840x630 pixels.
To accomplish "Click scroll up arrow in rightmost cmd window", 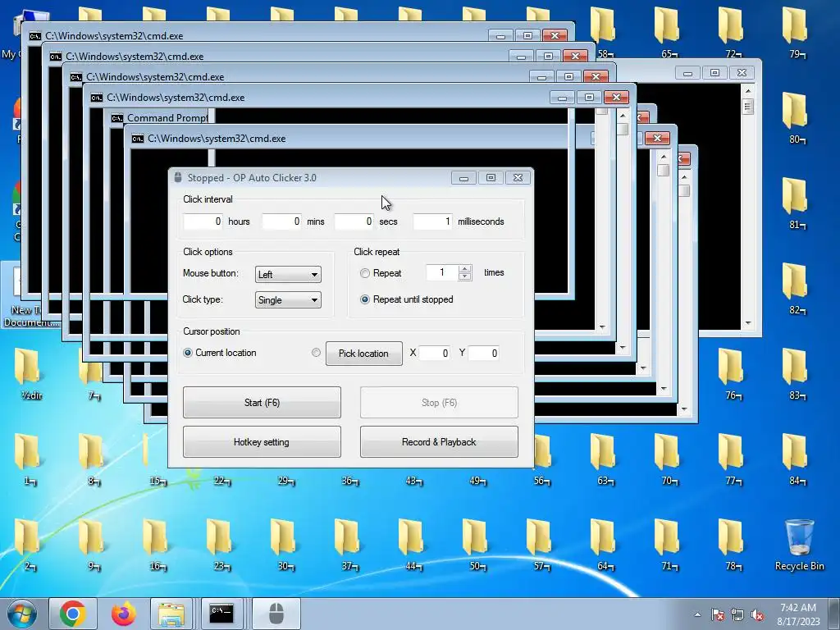I will (748, 92).
